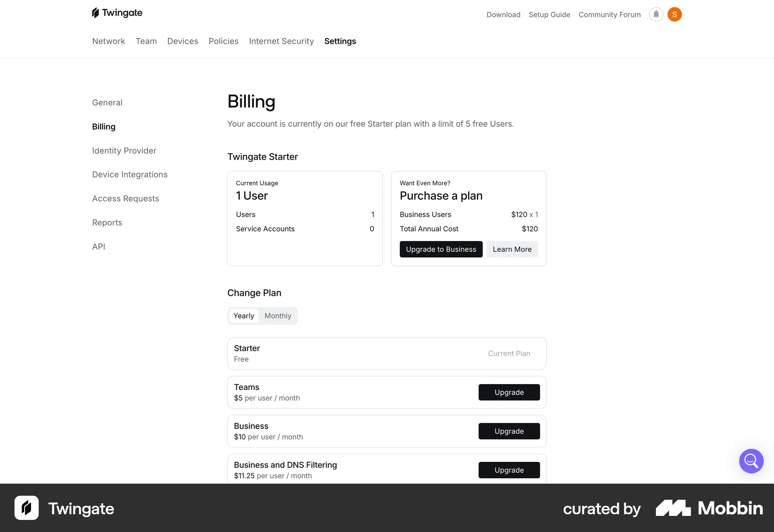Click the floating search magnifier button

[751, 461]
